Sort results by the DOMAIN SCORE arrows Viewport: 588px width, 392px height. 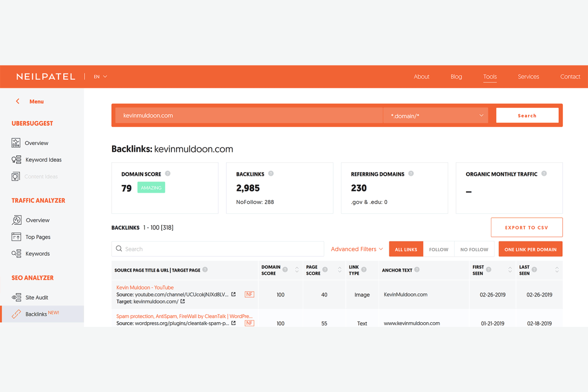point(297,270)
